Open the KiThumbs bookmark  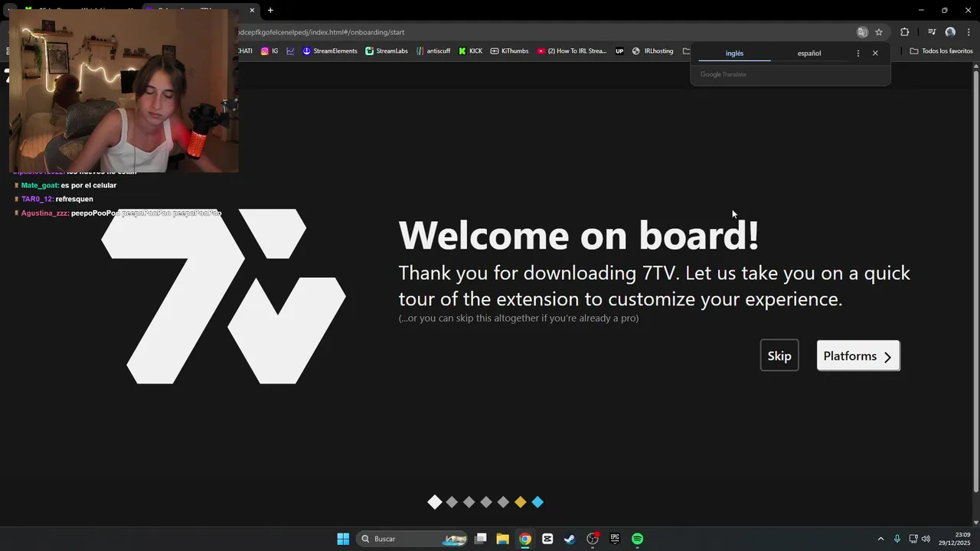point(510,51)
